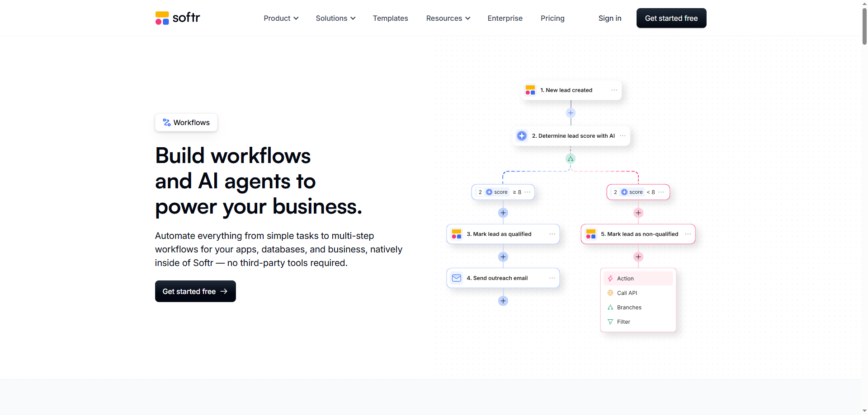Expand the Product dropdown
The height and width of the screenshot is (415, 868).
tap(281, 18)
